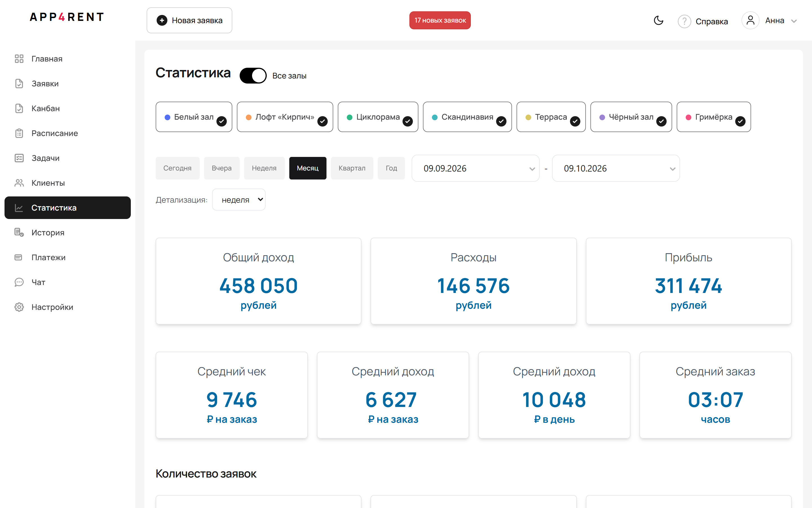The height and width of the screenshot is (508, 812).
Task: Uncheck the Лофт «Кирпич» hall filter
Action: (285, 117)
